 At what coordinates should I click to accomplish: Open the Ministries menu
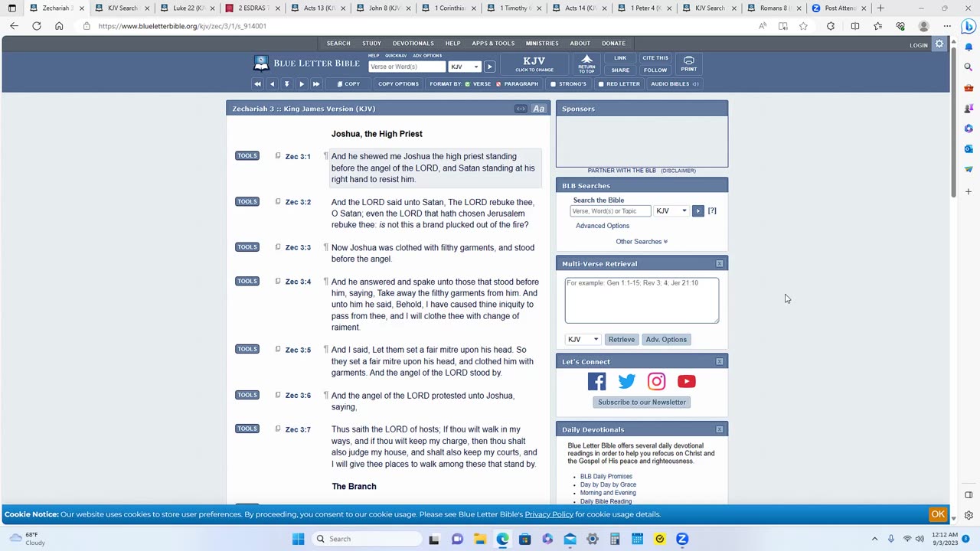542,44
